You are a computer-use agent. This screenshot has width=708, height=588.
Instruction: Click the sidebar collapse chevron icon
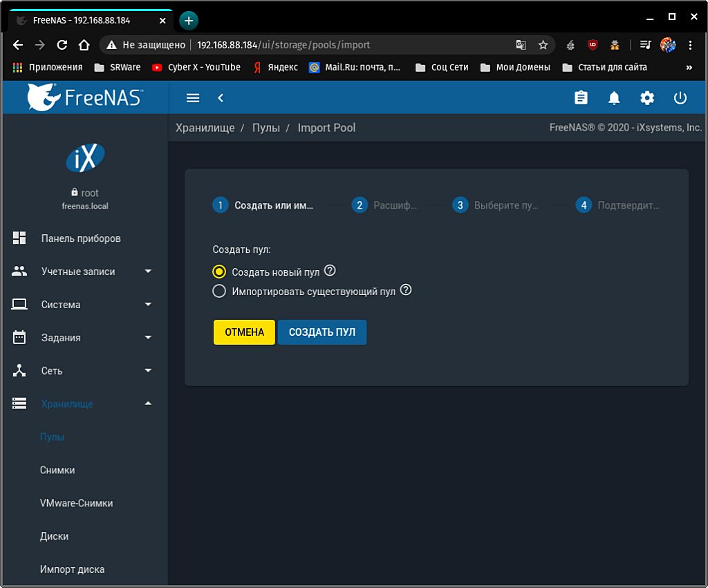click(x=221, y=98)
